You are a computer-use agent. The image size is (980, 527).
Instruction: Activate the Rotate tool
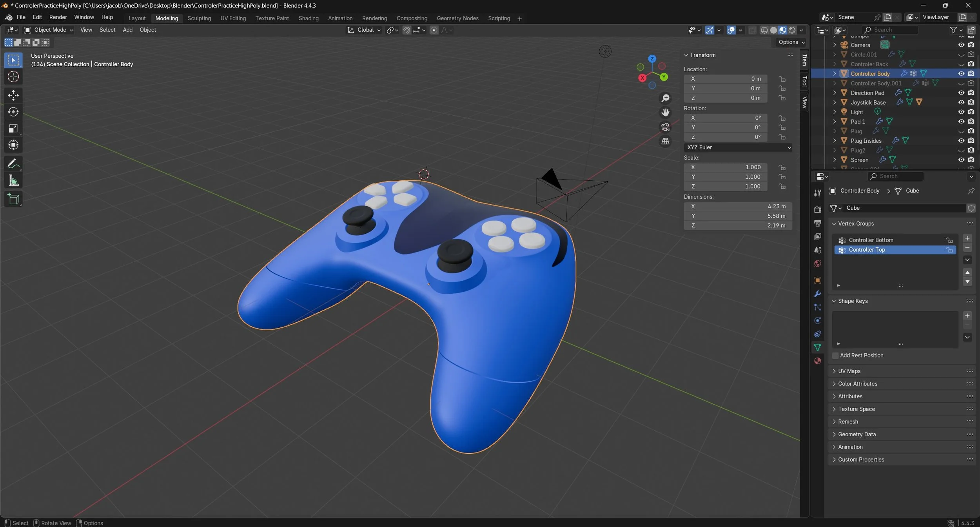[13, 112]
